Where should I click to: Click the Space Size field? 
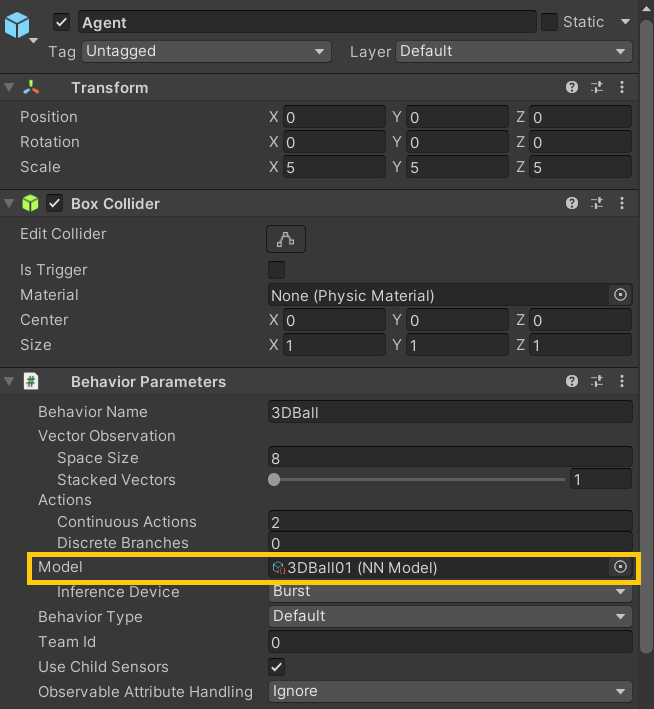(x=450, y=457)
